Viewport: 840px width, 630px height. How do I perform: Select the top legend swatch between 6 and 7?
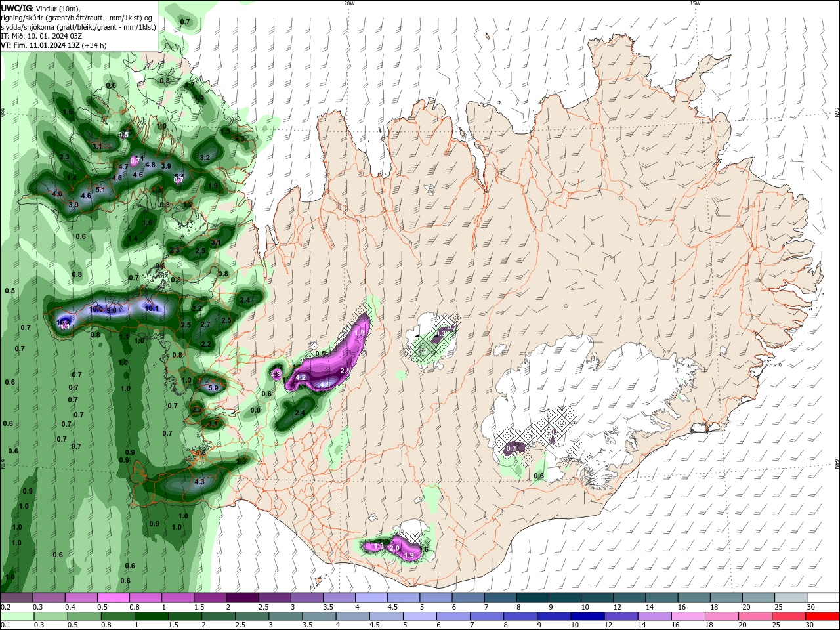tap(469, 598)
